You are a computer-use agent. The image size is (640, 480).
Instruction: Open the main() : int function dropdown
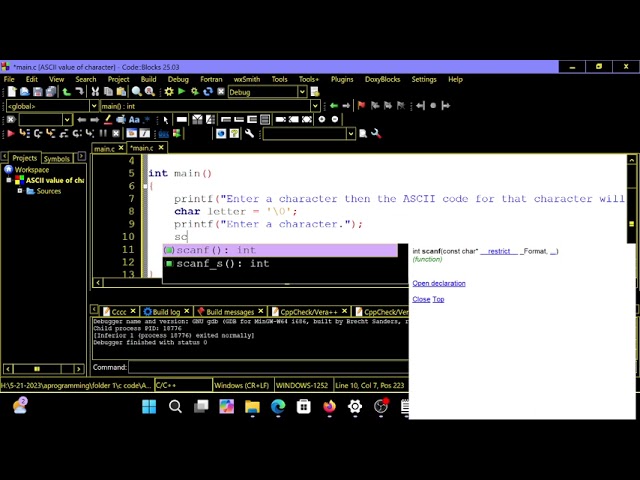tap(315, 106)
